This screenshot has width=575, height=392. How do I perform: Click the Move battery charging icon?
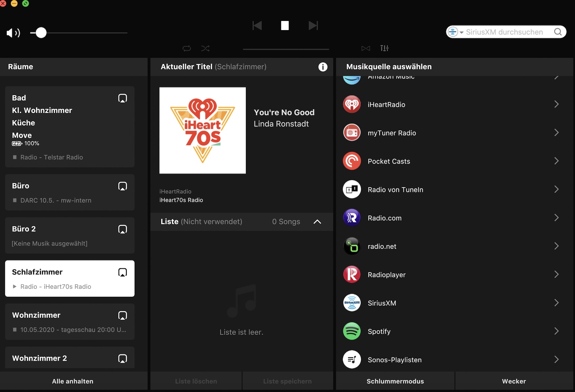(17, 144)
